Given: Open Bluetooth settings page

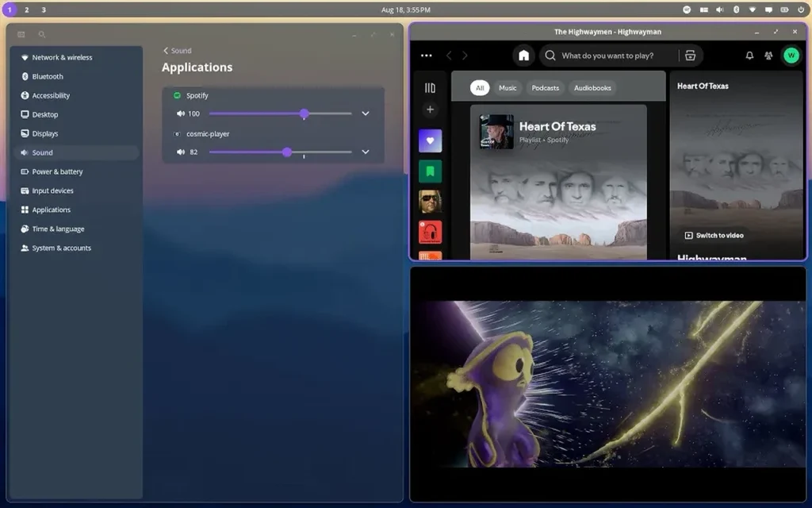Looking at the screenshot, I should 77,77.
